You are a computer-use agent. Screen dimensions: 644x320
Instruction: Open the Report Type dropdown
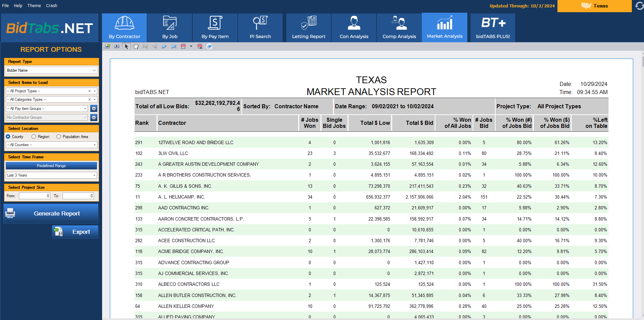click(51, 70)
